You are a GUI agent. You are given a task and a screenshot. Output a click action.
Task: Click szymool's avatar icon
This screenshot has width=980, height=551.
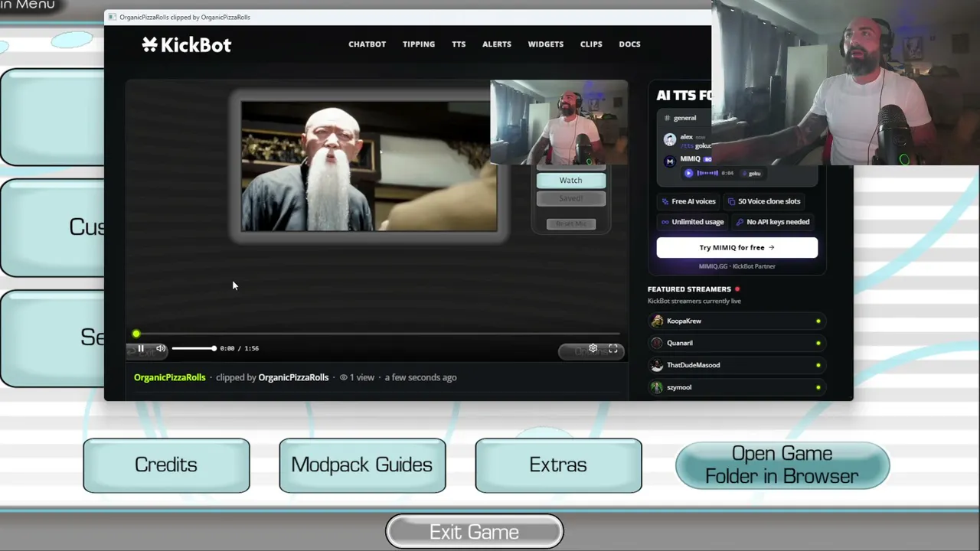point(657,387)
